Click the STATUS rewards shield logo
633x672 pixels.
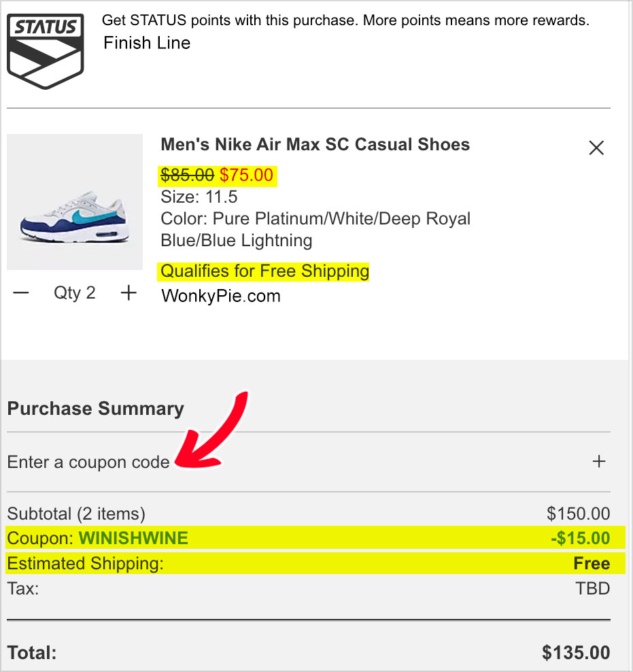[x=46, y=52]
